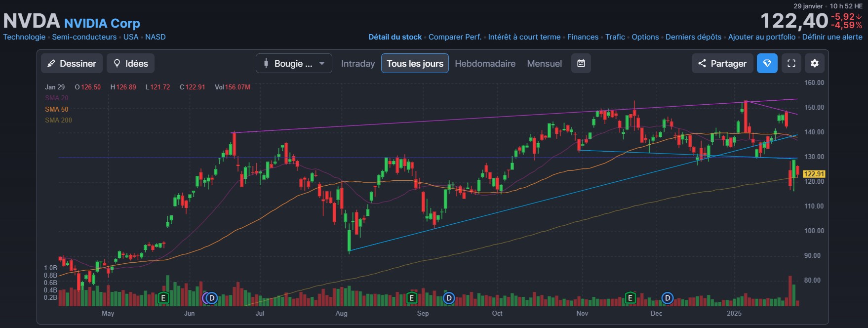Viewport: 868px width, 328px height.
Task: Click the Semi-conducteurs industry link
Action: [x=84, y=37]
